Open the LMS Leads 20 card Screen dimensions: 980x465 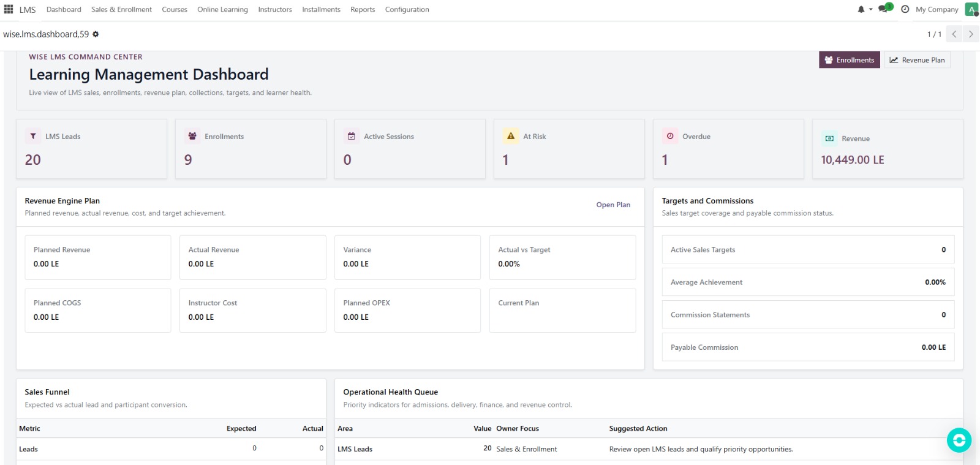[92, 149]
